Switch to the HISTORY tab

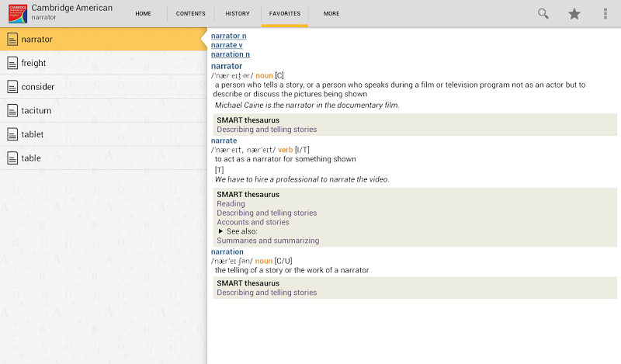pos(238,13)
